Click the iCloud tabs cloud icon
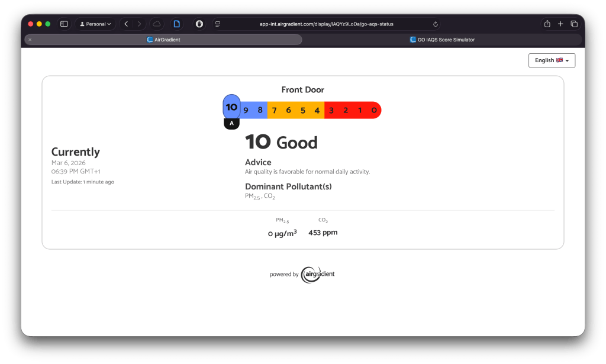The width and height of the screenshot is (606, 364). pyautogui.click(x=157, y=24)
